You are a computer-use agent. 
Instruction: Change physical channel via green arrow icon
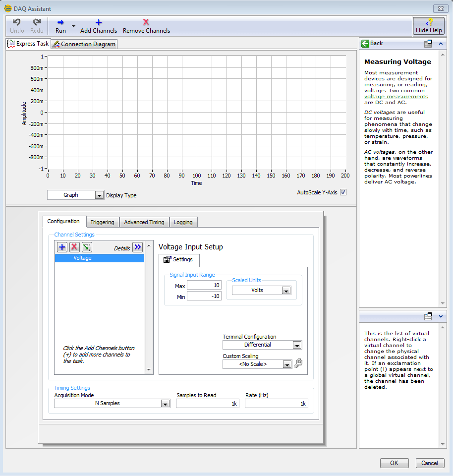click(86, 247)
